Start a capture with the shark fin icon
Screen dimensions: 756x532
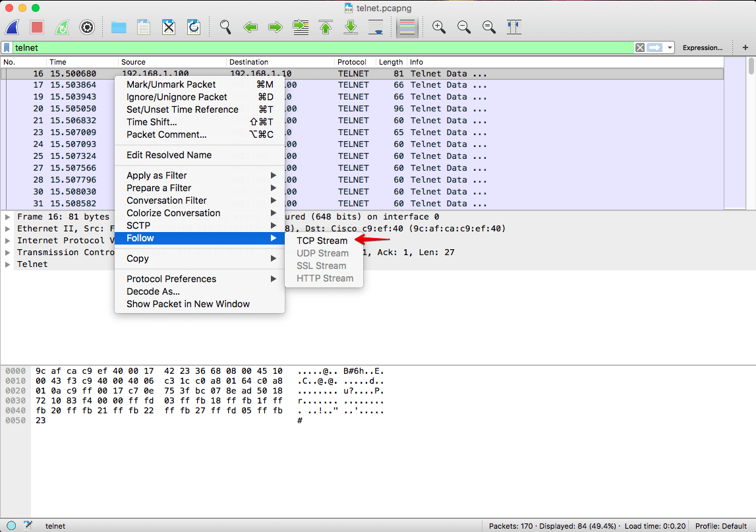click(x=12, y=27)
